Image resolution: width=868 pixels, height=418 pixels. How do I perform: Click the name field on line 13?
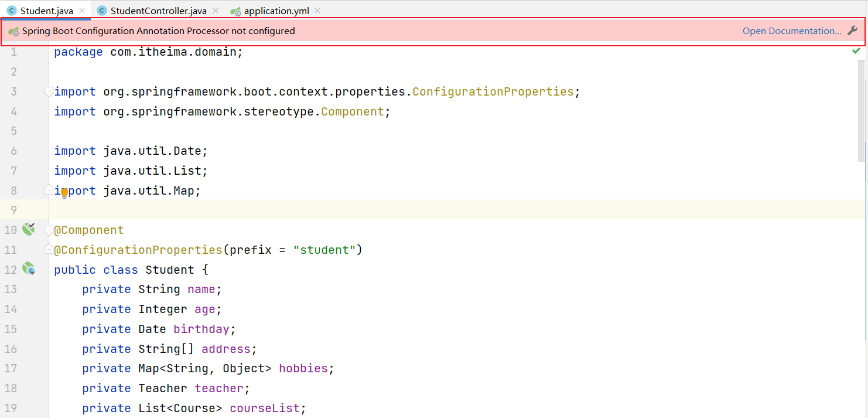[x=201, y=290]
